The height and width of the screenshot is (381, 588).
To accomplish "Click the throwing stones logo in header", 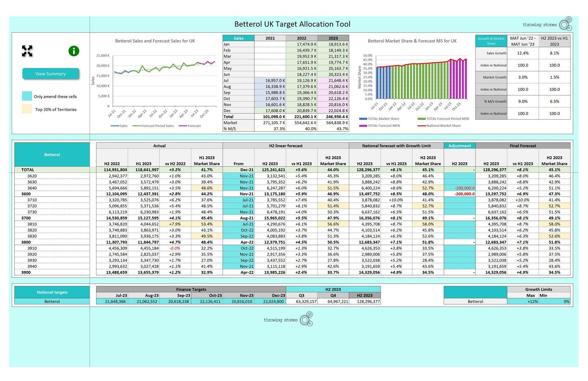I will point(547,24).
